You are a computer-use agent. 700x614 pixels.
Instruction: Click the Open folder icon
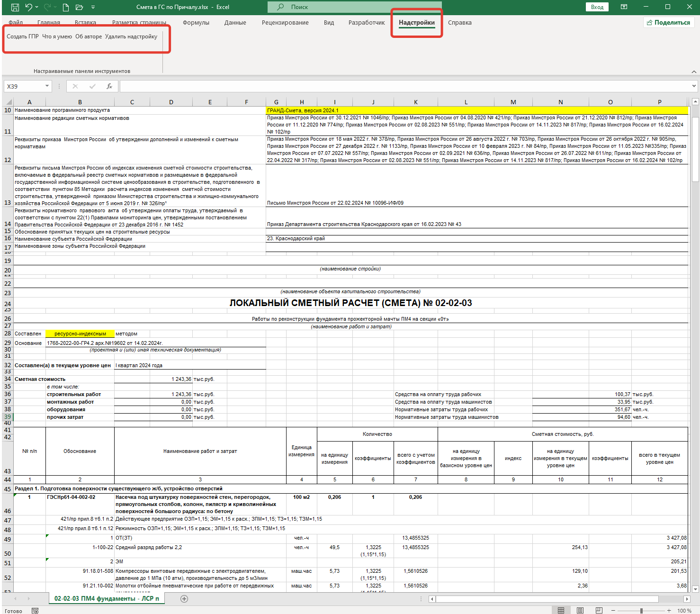[79, 7]
